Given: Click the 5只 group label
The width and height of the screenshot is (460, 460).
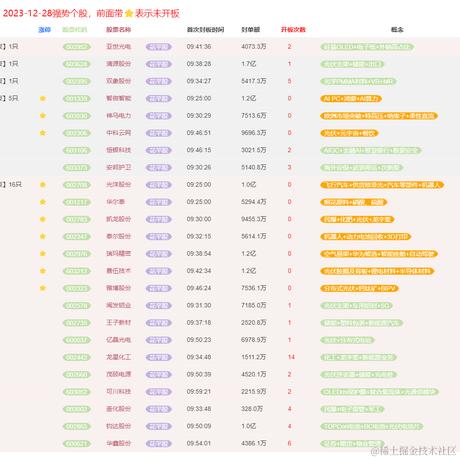Looking at the screenshot, I should [x=13, y=98].
